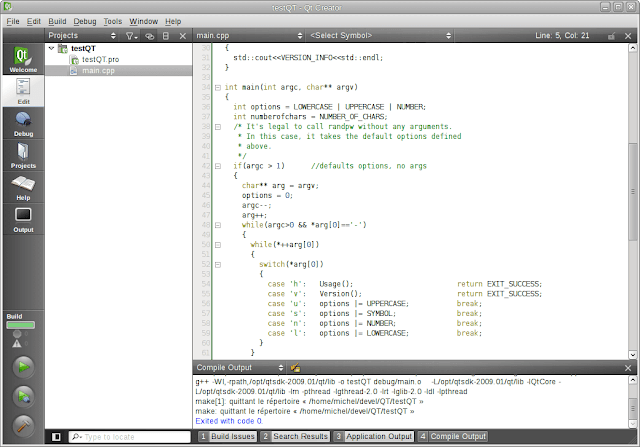The image size is (640, 447).
Task: Select main.cpp in project tree
Action: tap(118, 71)
